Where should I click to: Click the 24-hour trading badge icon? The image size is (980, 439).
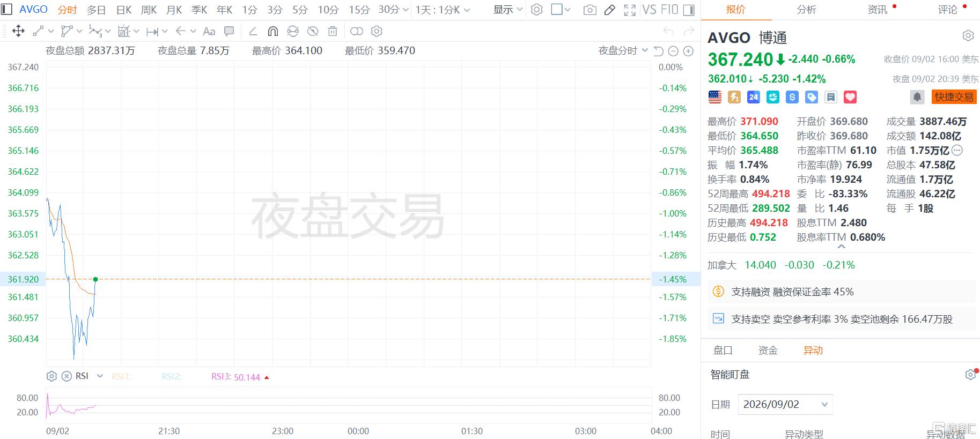754,97
